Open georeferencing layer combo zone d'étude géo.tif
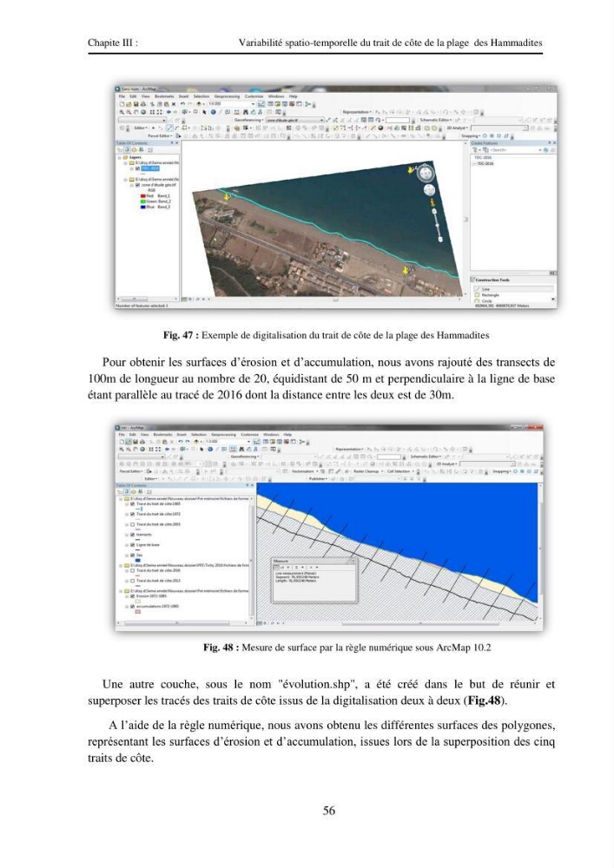The height and width of the screenshot is (868, 614). [x=294, y=120]
